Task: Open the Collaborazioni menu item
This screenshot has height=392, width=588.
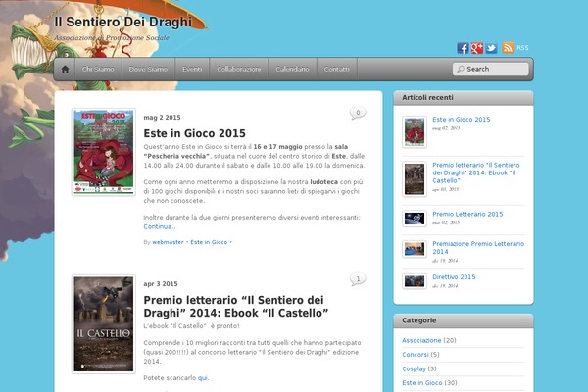Action: tap(238, 69)
